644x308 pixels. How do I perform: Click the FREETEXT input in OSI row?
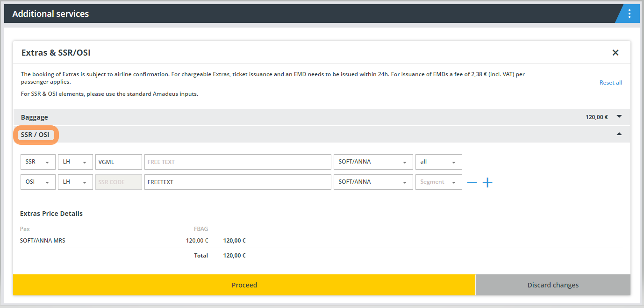click(x=237, y=182)
